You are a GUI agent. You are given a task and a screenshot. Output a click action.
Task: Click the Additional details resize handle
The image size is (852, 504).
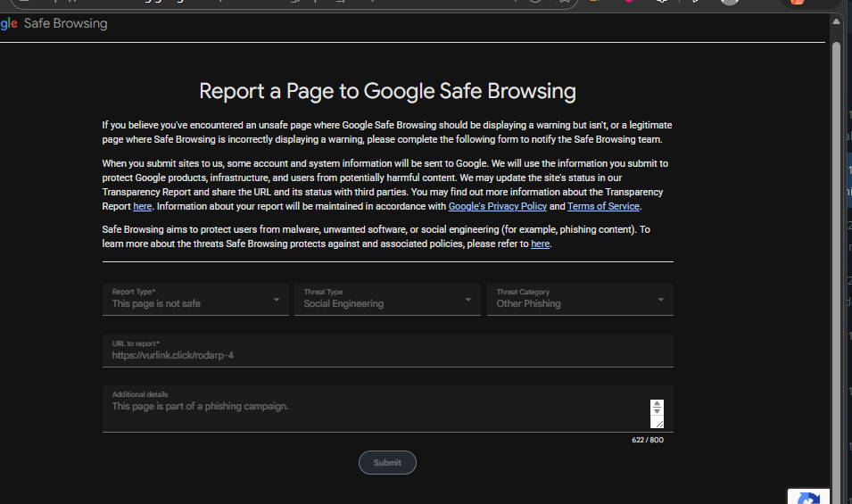(659, 424)
